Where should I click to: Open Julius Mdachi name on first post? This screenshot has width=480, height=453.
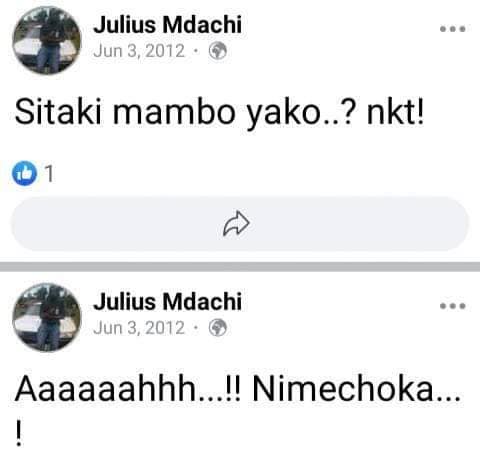tap(167, 25)
